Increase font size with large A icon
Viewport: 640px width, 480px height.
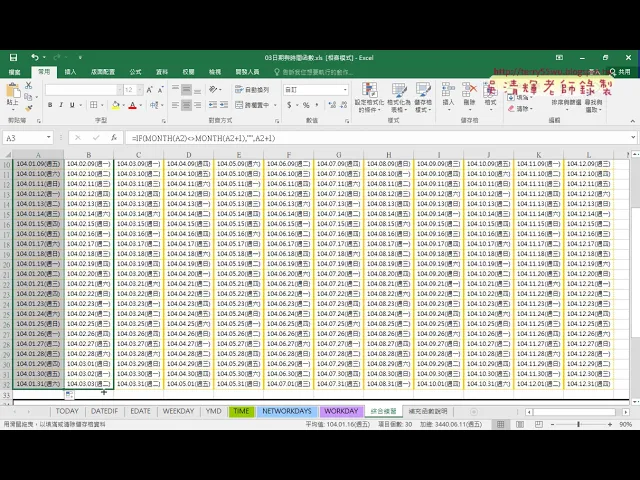click(x=149, y=90)
